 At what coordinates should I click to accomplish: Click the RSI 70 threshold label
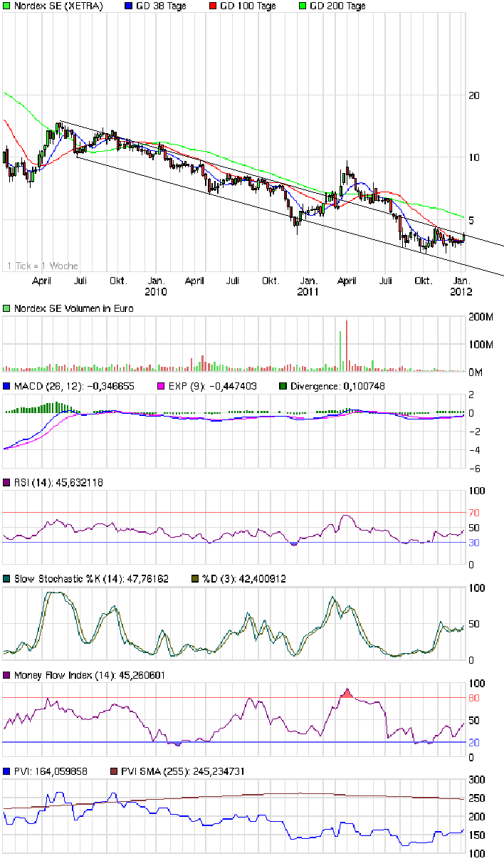point(474,513)
